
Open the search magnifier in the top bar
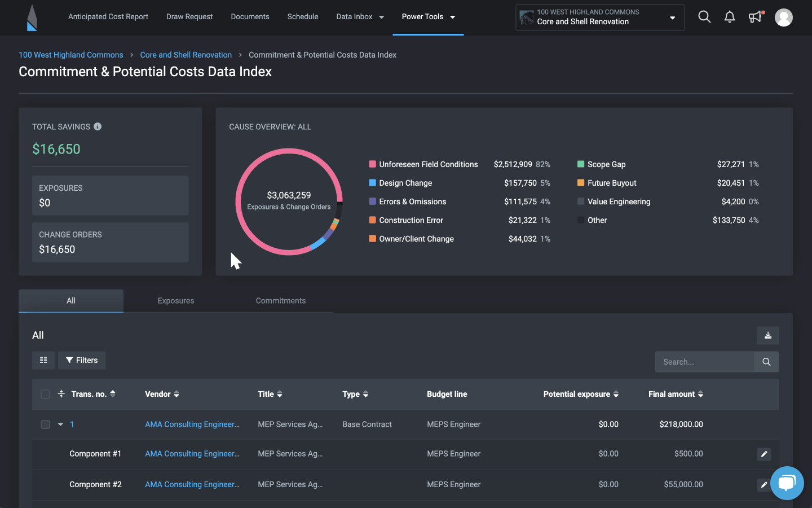tap(704, 17)
